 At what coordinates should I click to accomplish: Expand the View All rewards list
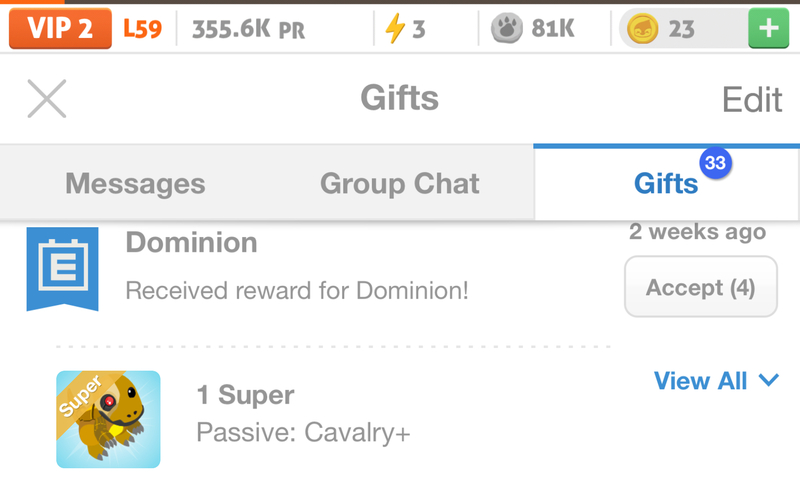[x=701, y=381]
